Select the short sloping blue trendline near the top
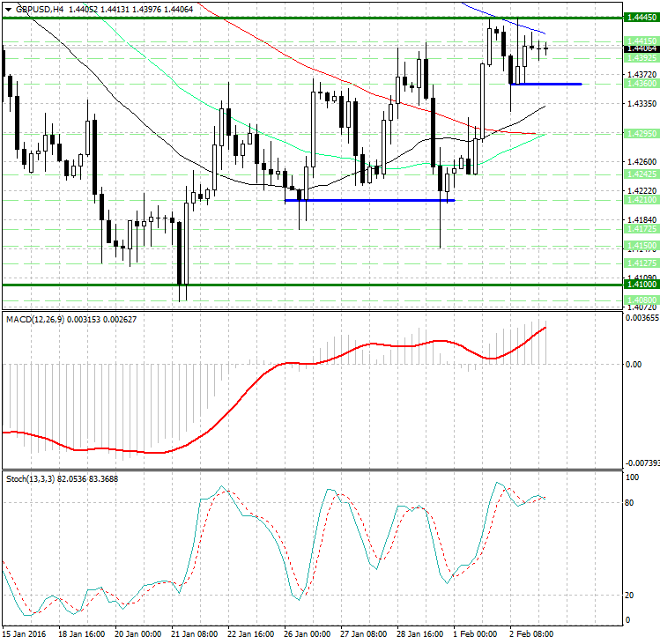 503,19
